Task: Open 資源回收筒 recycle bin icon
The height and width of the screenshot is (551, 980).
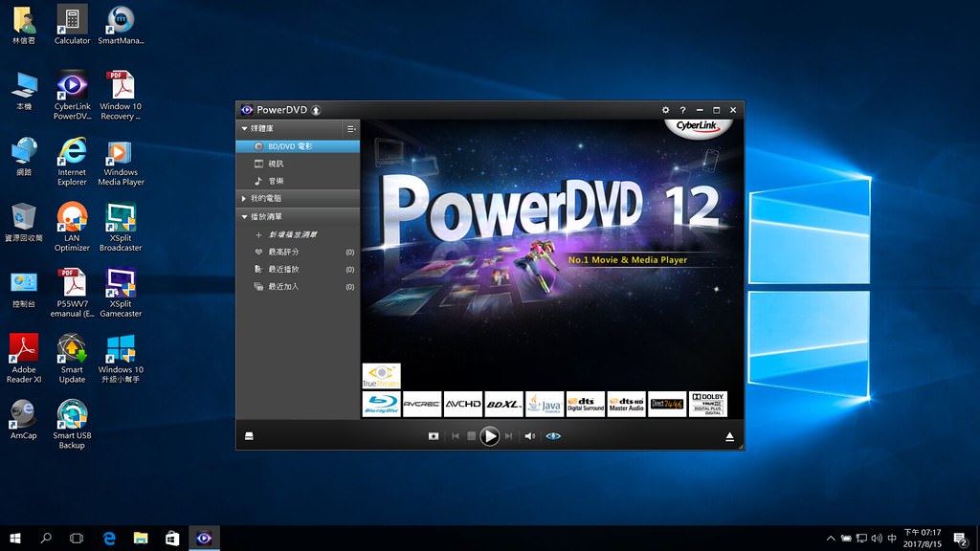Action: click(x=24, y=222)
